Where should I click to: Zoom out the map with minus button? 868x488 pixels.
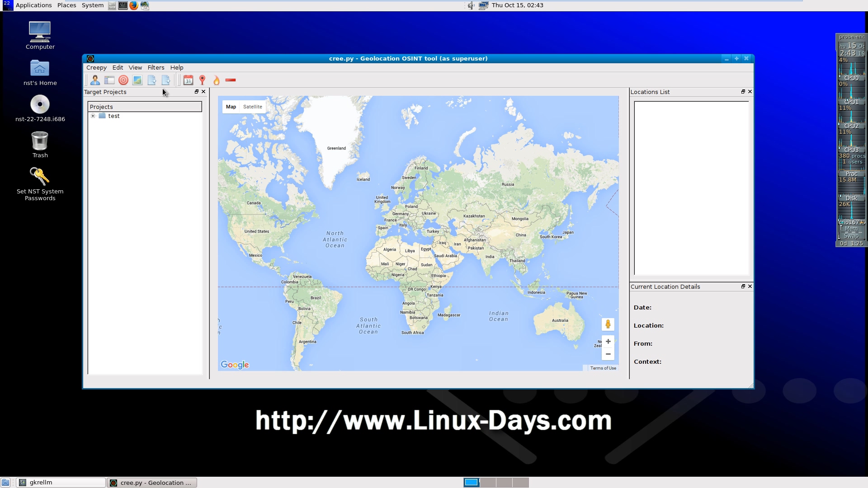[x=608, y=354]
